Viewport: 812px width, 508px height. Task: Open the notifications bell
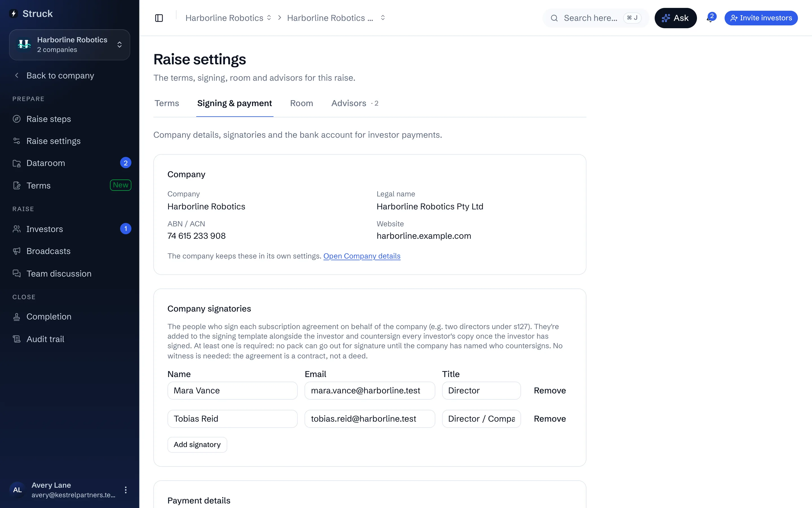point(710,18)
